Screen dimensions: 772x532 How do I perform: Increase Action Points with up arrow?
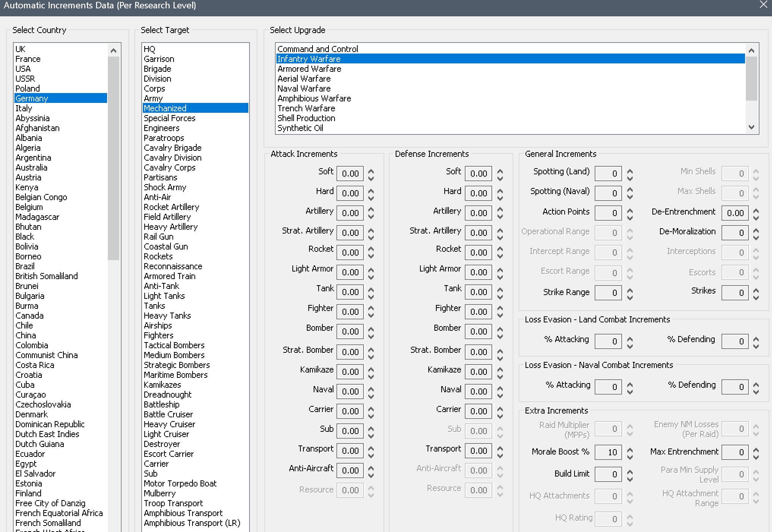click(630, 210)
